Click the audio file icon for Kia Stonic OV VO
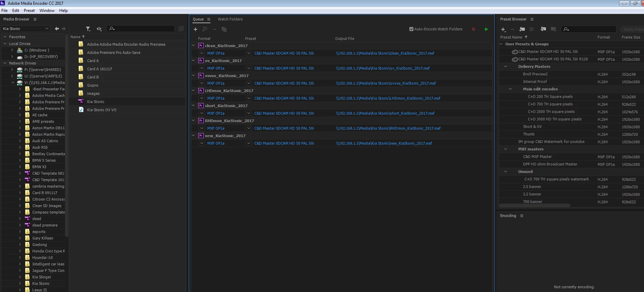 pyautogui.click(x=81, y=109)
